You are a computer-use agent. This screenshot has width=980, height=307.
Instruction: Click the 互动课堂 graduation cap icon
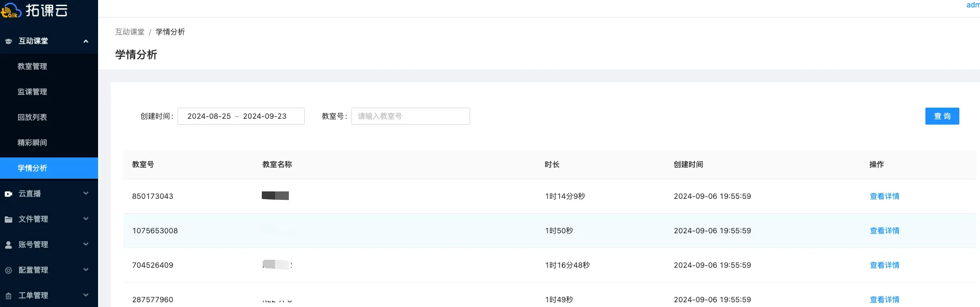click(x=8, y=41)
